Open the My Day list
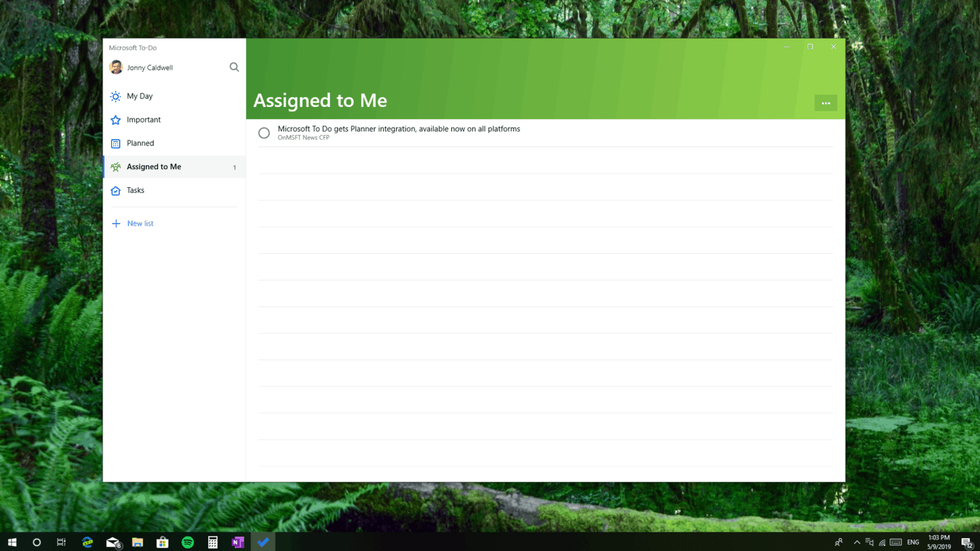The width and height of the screenshot is (980, 551). coord(174,96)
